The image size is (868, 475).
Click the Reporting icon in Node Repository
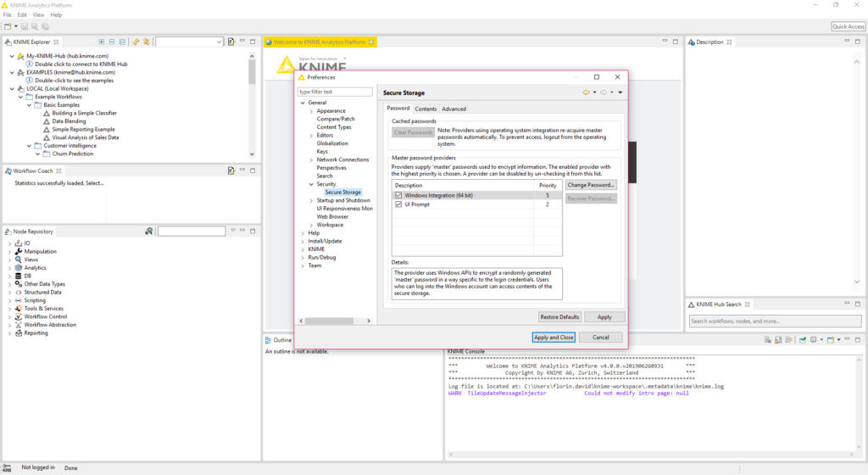point(19,332)
